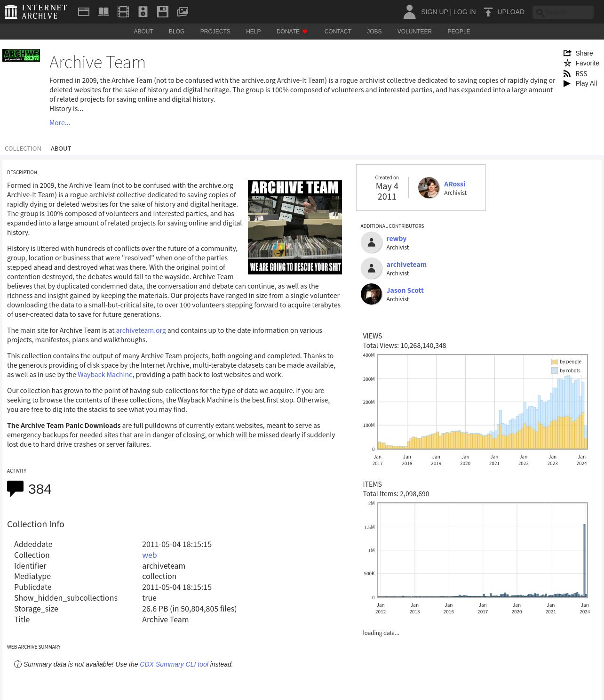Click Jason Scott's avatar photo
Screen dimensions: 604x700
tap(371, 294)
